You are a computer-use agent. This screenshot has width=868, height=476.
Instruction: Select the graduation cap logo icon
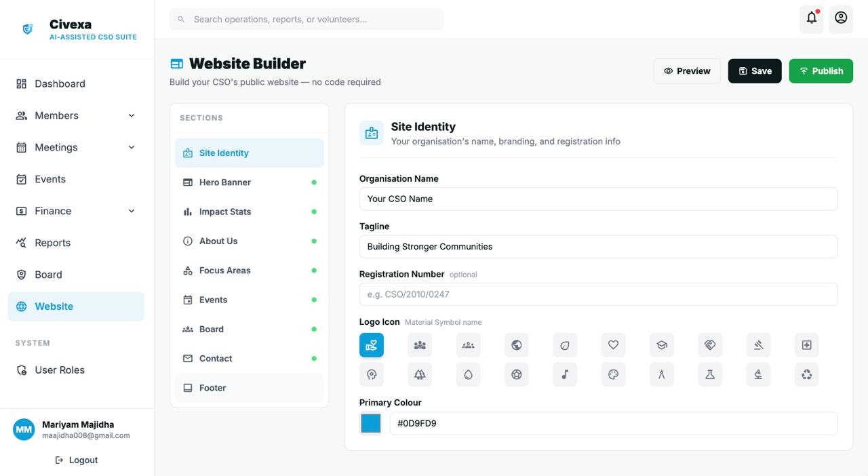pos(661,344)
